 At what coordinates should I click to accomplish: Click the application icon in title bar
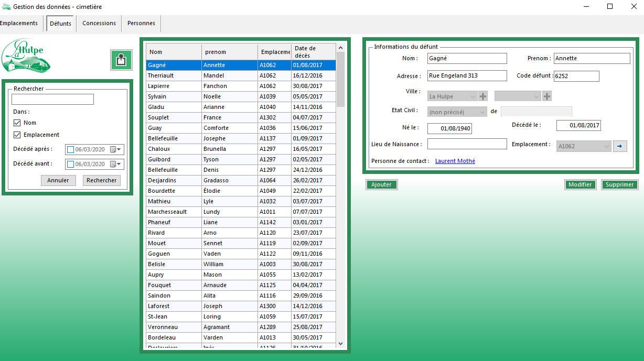coord(6,7)
